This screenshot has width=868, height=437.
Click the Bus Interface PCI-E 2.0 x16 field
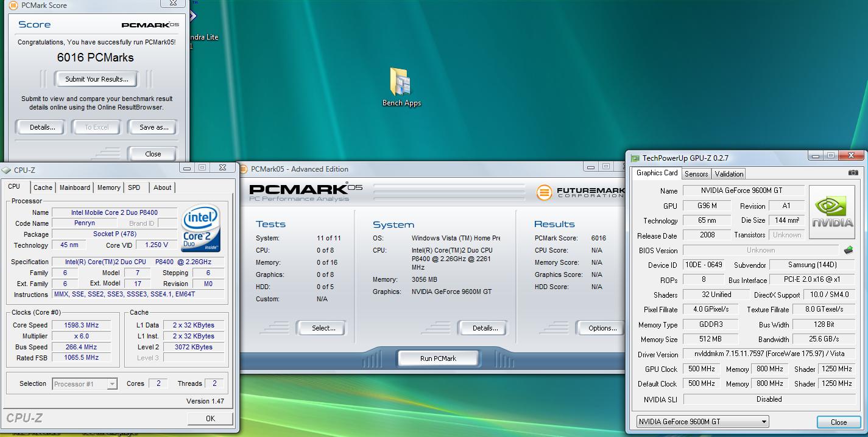pos(812,280)
